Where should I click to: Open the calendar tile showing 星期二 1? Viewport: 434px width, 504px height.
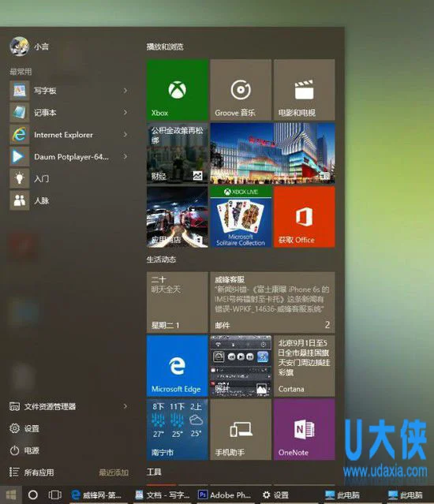click(x=177, y=302)
